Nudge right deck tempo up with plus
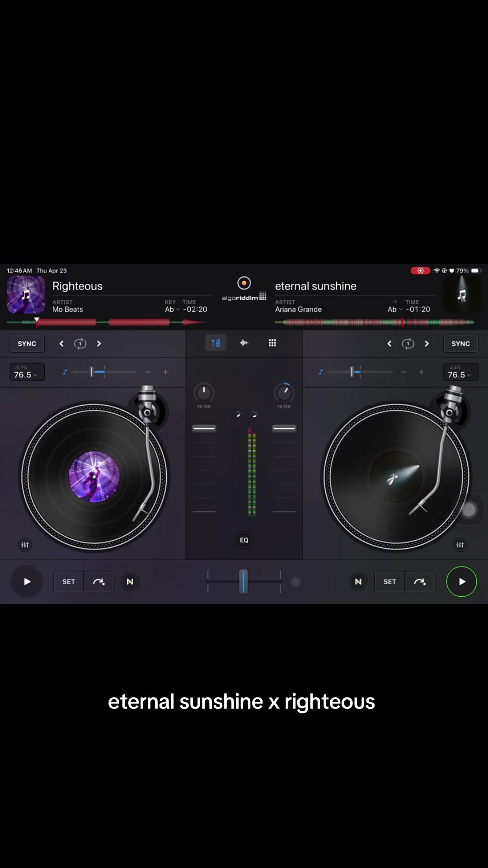 [x=421, y=372]
